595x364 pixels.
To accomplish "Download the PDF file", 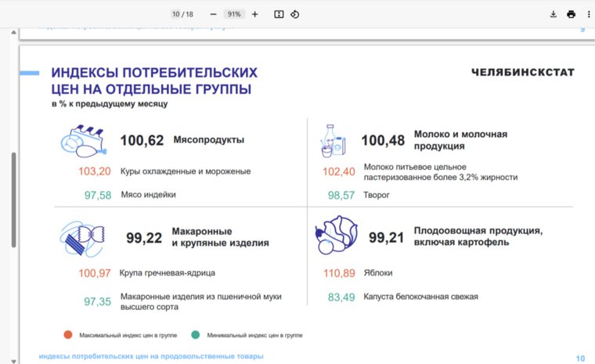I will pyautogui.click(x=554, y=14).
